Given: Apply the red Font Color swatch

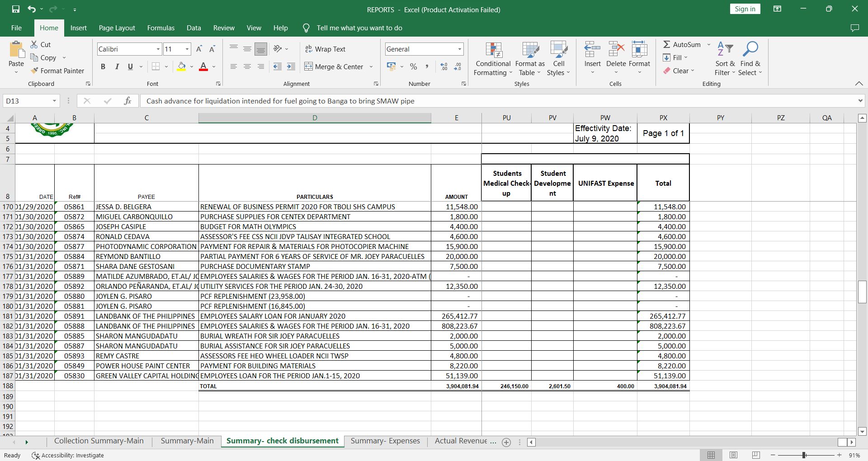Looking at the screenshot, I should pyautogui.click(x=203, y=66).
